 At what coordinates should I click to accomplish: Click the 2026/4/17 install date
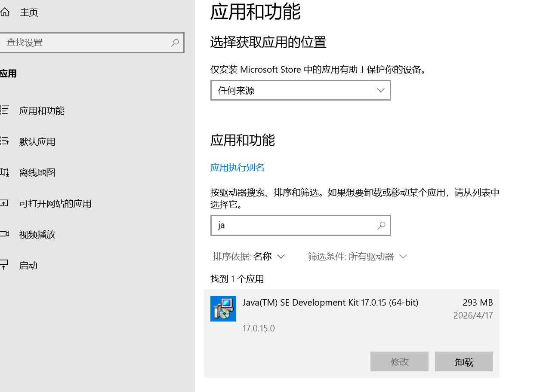tap(473, 315)
